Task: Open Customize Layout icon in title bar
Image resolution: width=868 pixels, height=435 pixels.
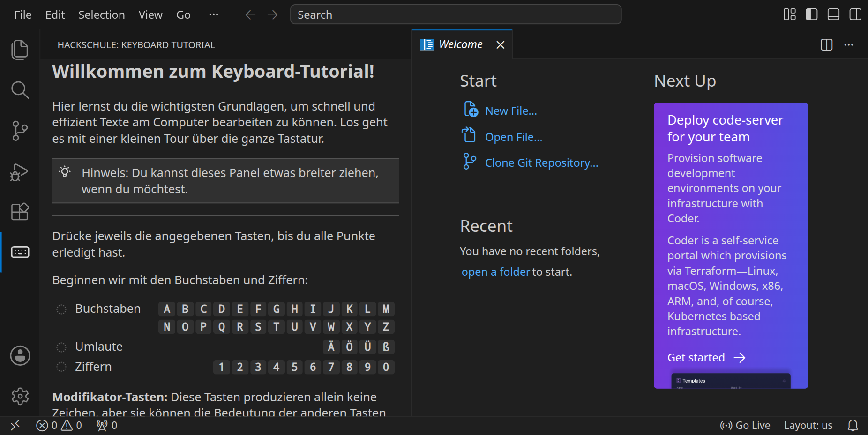Action: (x=790, y=15)
